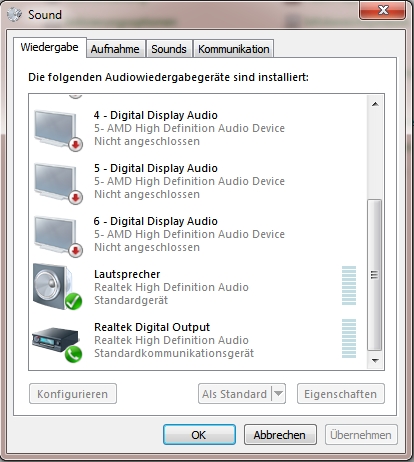Click the scroll up arrow in device list
The height and width of the screenshot is (462, 414).
[x=375, y=104]
